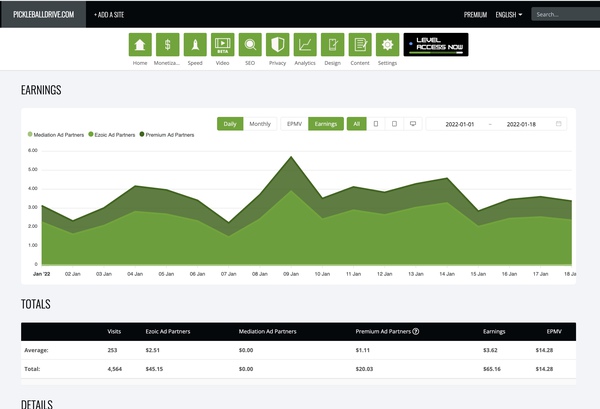Viewport: 600px width, 409px height.
Task: Toggle Premium Ad Partners legend series
Action: (167, 135)
